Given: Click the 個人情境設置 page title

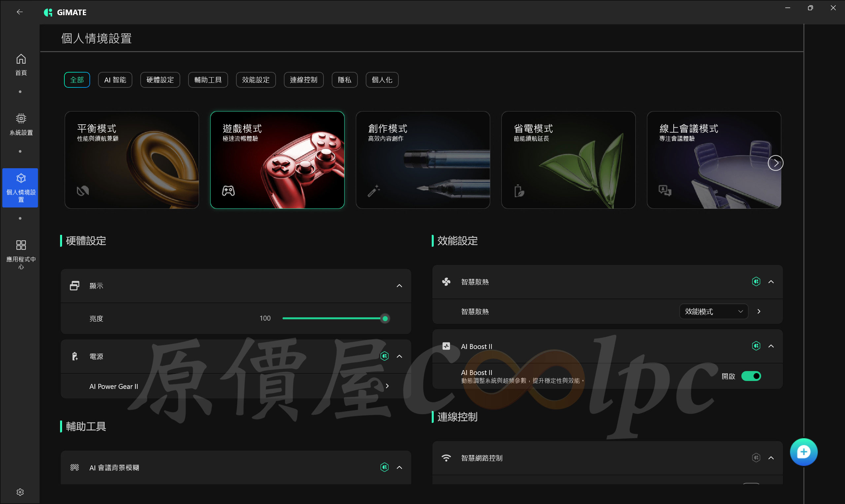Looking at the screenshot, I should tap(96, 38).
